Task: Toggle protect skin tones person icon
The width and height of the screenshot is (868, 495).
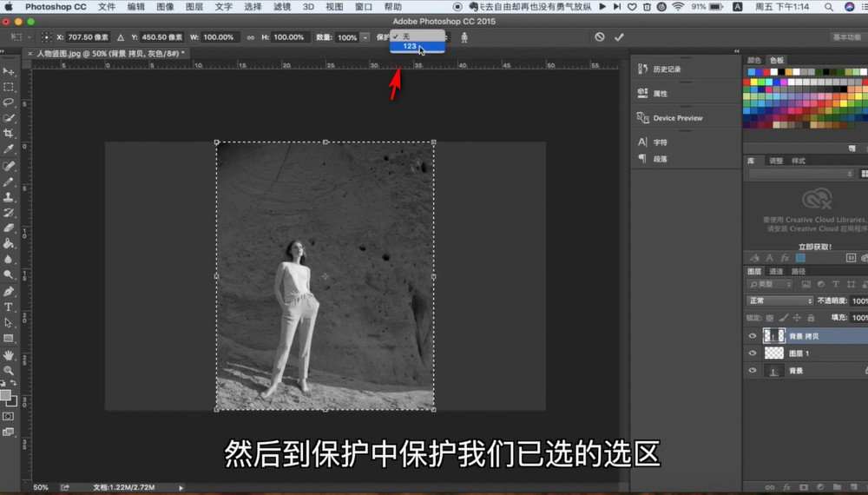Action: point(464,37)
